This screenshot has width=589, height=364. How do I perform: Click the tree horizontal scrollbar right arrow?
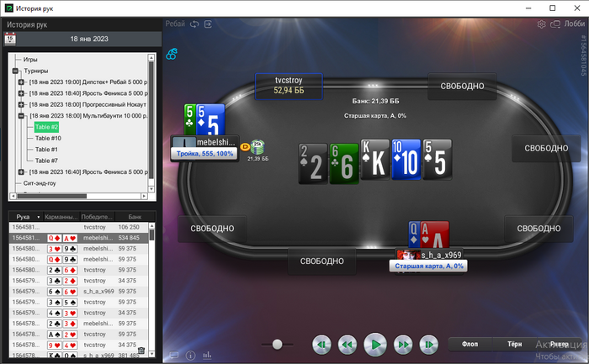[x=144, y=196]
